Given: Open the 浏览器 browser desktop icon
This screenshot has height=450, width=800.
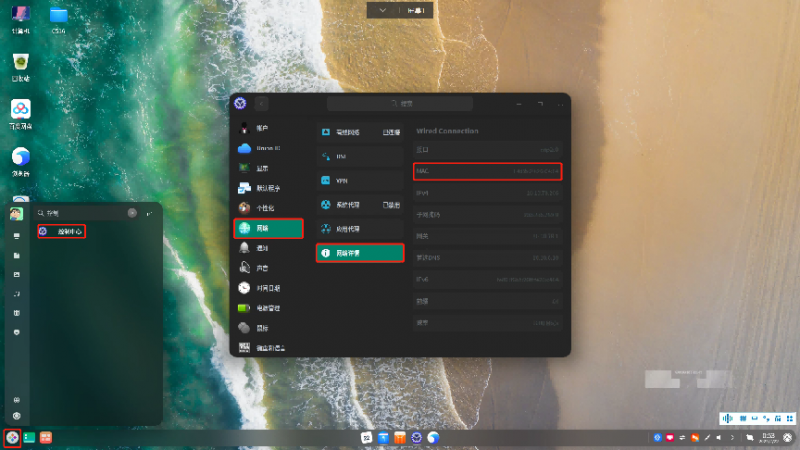Looking at the screenshot, I should [20, 162].
